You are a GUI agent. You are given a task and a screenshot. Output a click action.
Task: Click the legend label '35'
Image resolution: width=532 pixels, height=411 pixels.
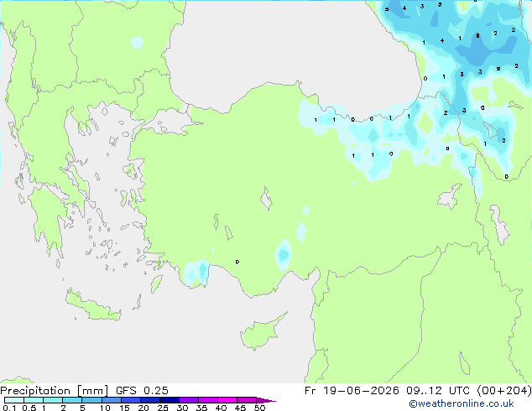(201, 408)
